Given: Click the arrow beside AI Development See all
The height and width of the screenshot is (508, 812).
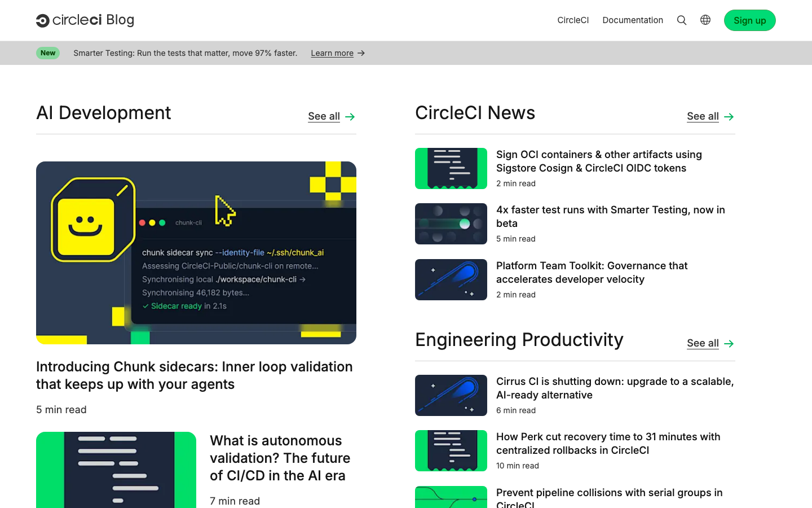Looking at the screenshot, I should point(350,117).
